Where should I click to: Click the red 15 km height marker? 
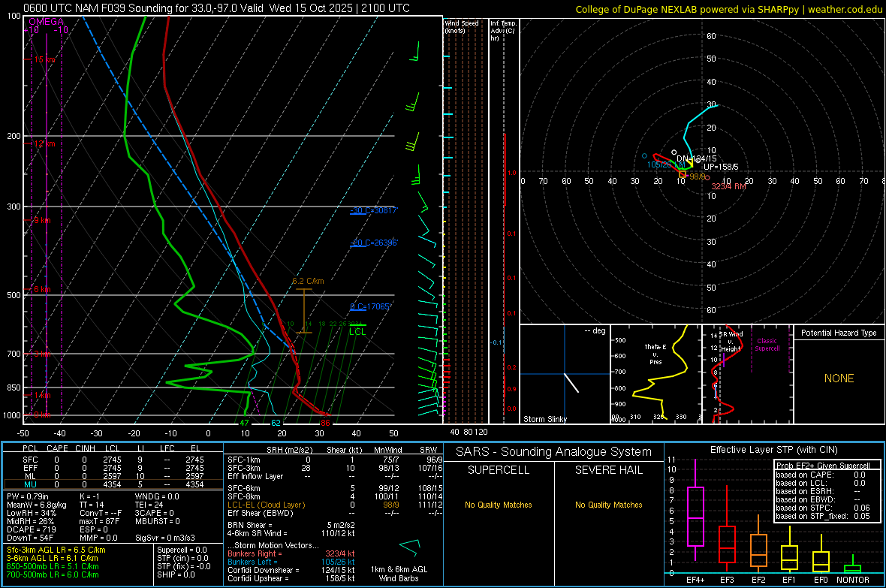point(44,59)
